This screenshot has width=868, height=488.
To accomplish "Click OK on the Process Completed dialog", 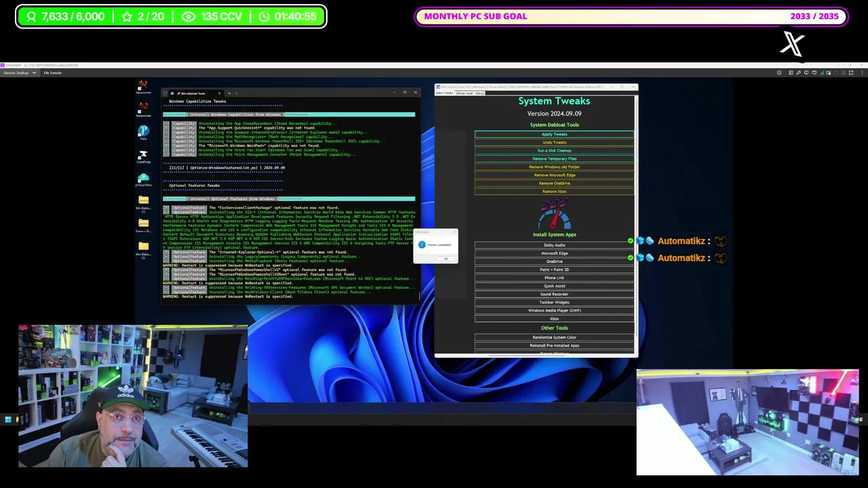I will tap(446, 259).
